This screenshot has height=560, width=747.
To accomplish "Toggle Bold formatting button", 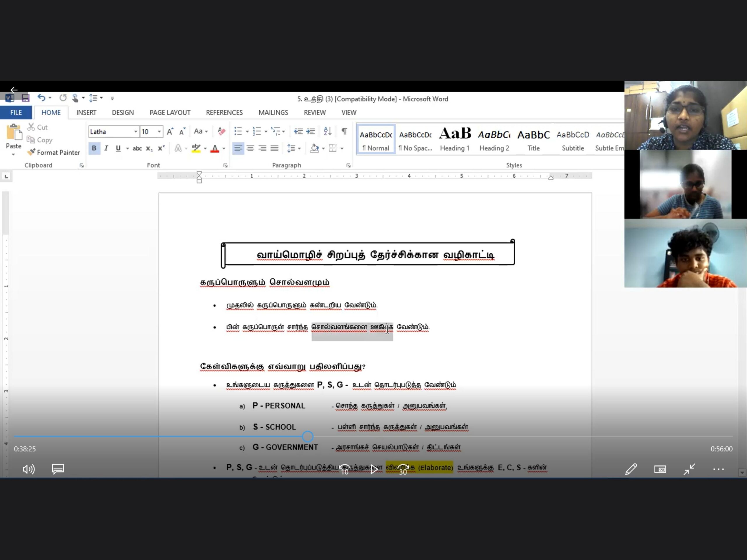I will coord(94,148).
